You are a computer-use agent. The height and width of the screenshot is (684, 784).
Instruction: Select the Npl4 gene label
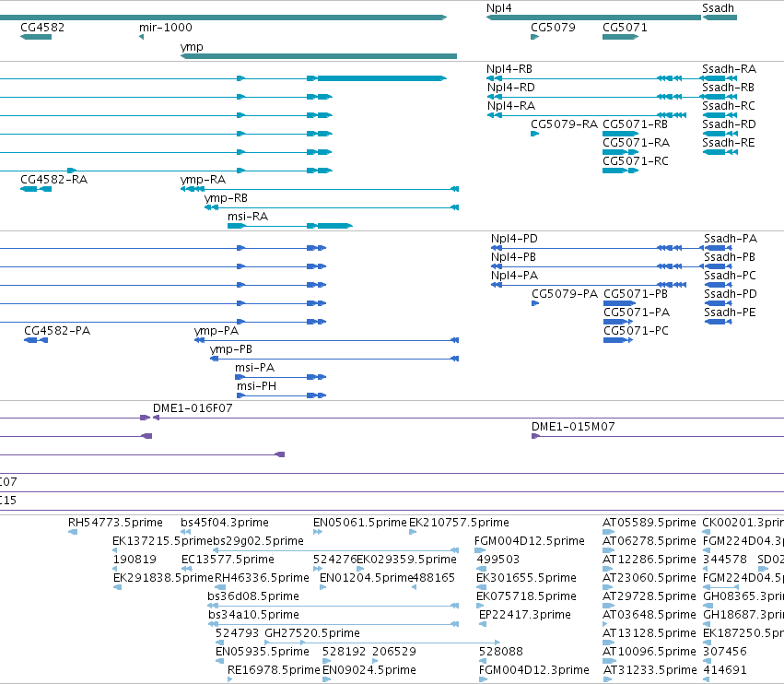pos(499,8)
